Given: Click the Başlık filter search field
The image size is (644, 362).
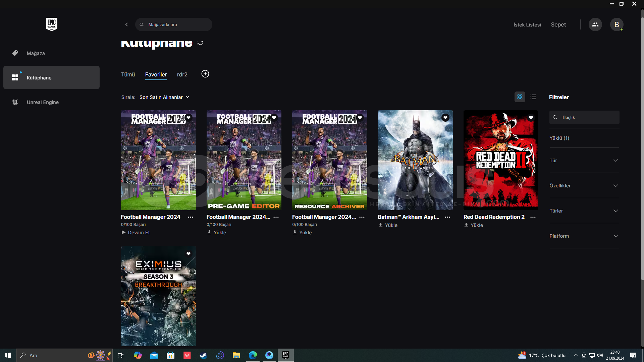Looking at the screenshot, I should pyautogui.click(x=584, y=117).
